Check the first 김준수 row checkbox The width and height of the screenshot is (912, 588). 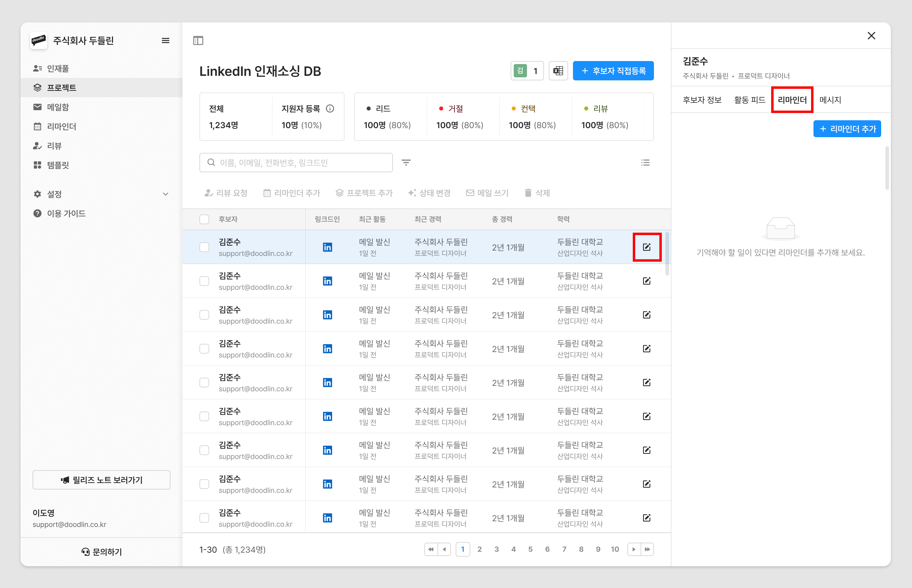coord(204,247)
